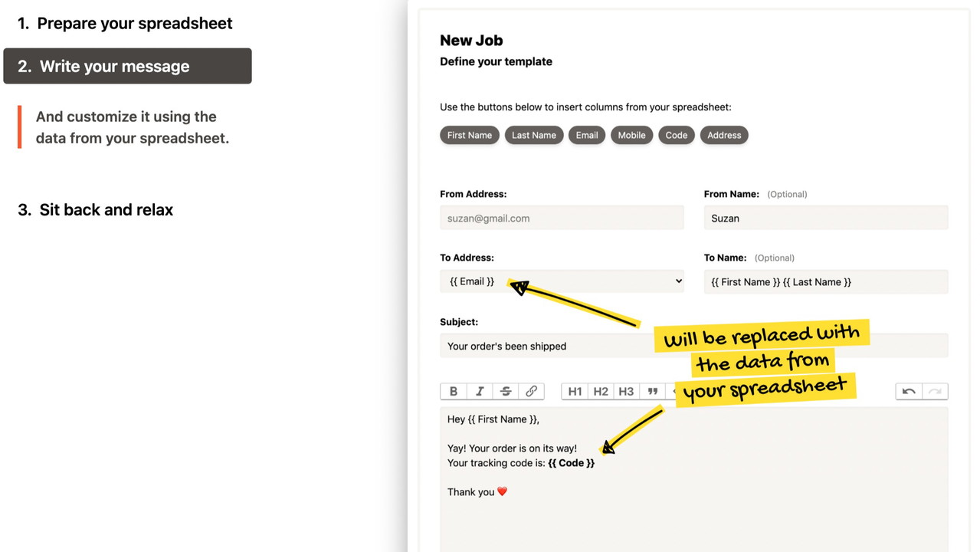980x552 pixels.
Task: Go to 'Prepare your spreadsheet' step
Action: [x=125, y=23]
